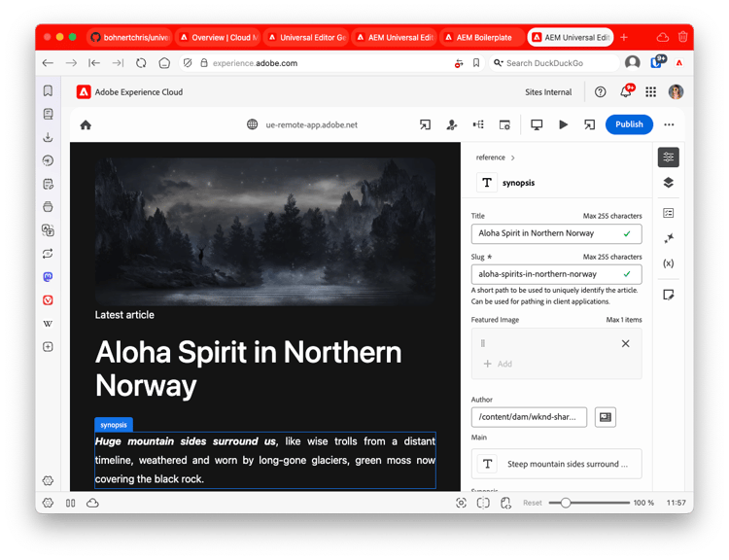Open the sidebar reading list icon
729x560 pixels.
(x=48, y=114)
